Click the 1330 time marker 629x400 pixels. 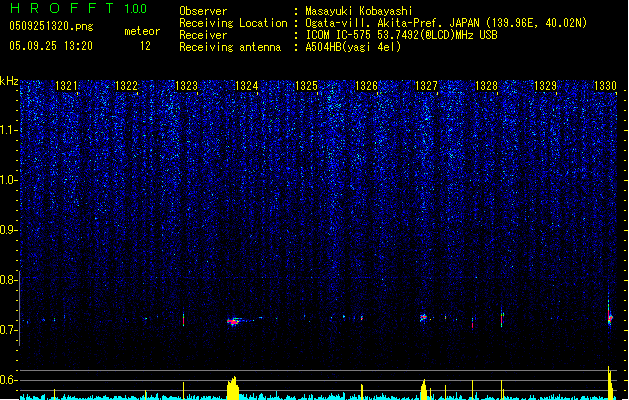coord(605,86)
